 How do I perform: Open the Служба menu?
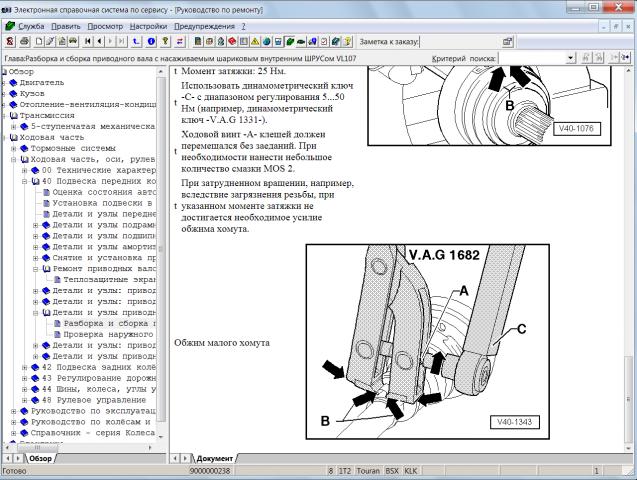[31, 26]
